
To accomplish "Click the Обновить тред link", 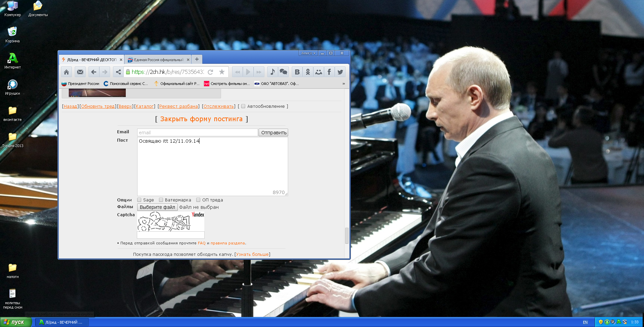I will click(98, 106).
